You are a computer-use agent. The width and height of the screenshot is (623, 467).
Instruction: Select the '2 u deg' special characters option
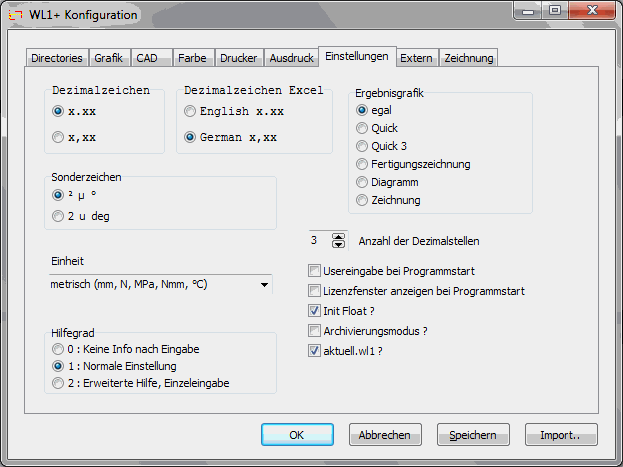click(x=58, y=215)
